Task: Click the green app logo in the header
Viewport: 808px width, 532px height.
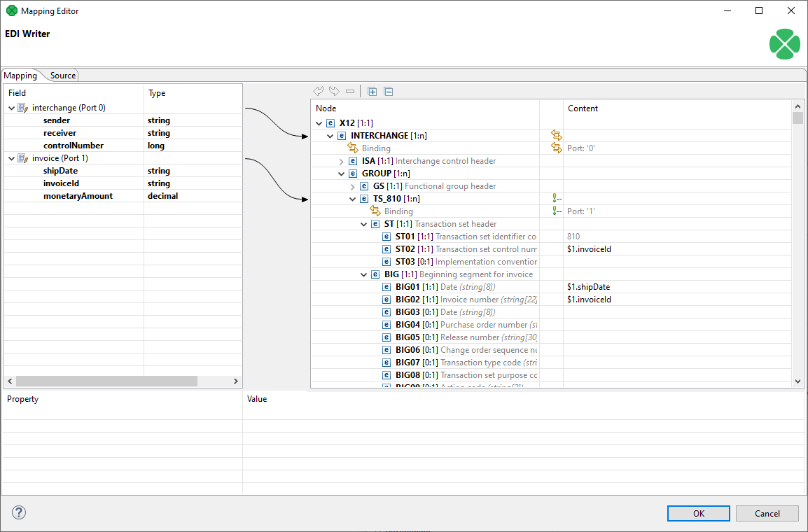Action: (784, 44)
